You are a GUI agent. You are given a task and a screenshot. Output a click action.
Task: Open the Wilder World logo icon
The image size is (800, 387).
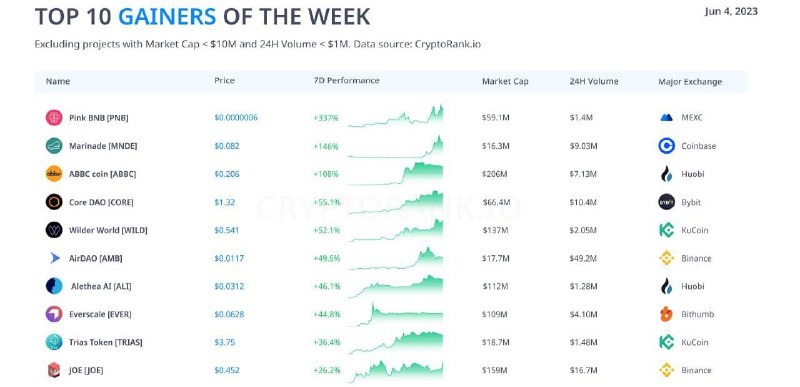click(54, 230)
